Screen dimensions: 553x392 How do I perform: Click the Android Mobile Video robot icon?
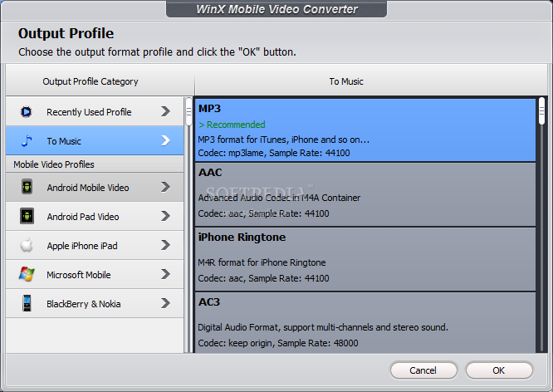pyautogui.click(x=27, y=187)
